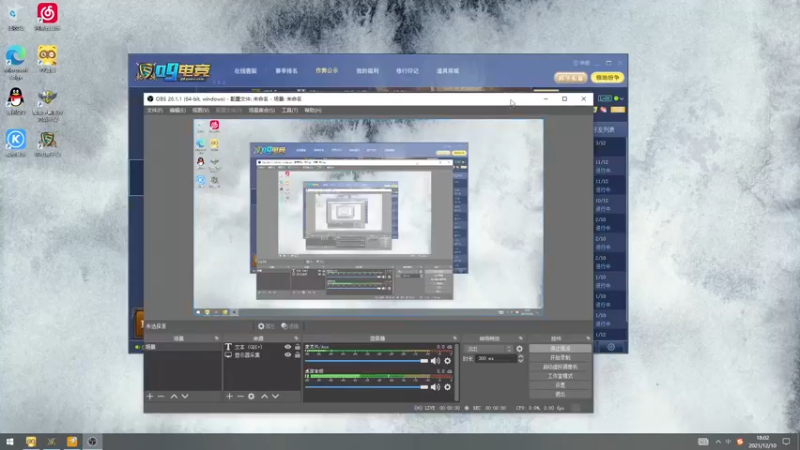The height and width of the screenshot is (450, 800).
Task: Mute the Mic/Aux speaker icon in the mixer
Action: [435, 361]
